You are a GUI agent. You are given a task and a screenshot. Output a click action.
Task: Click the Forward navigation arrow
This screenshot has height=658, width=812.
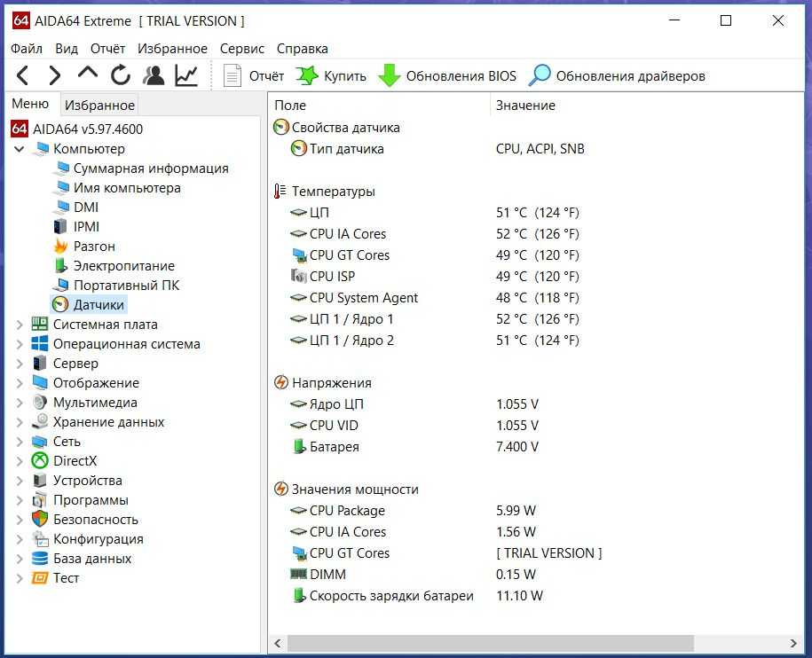coord(54,75)
